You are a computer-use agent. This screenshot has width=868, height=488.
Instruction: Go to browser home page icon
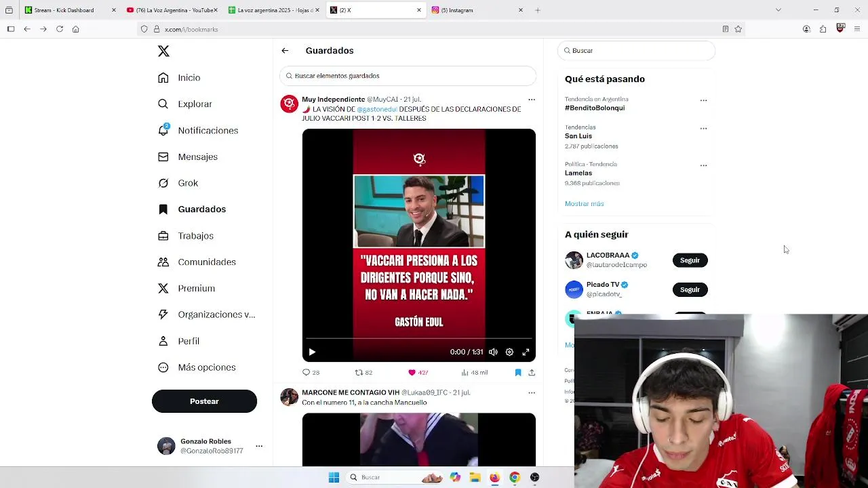(x=76, y=29)
